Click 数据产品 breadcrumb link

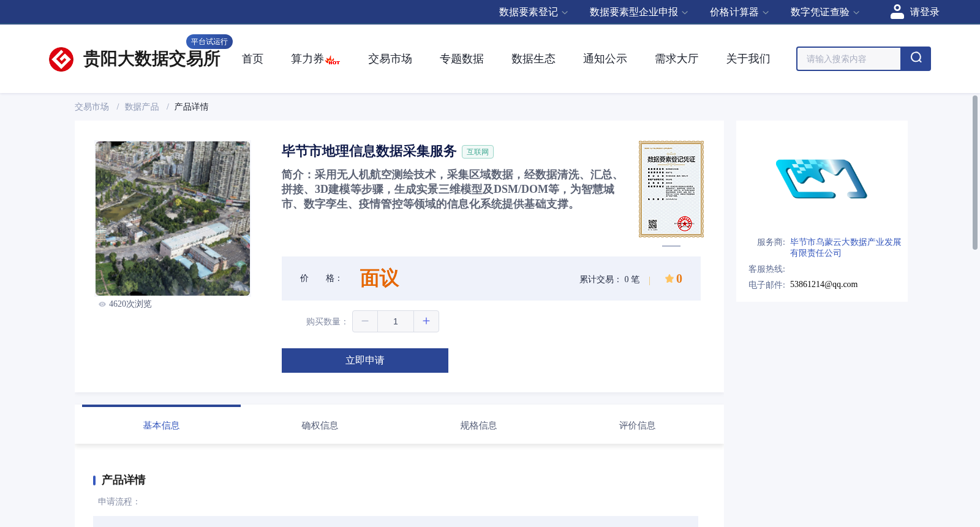tap(142, 107)
